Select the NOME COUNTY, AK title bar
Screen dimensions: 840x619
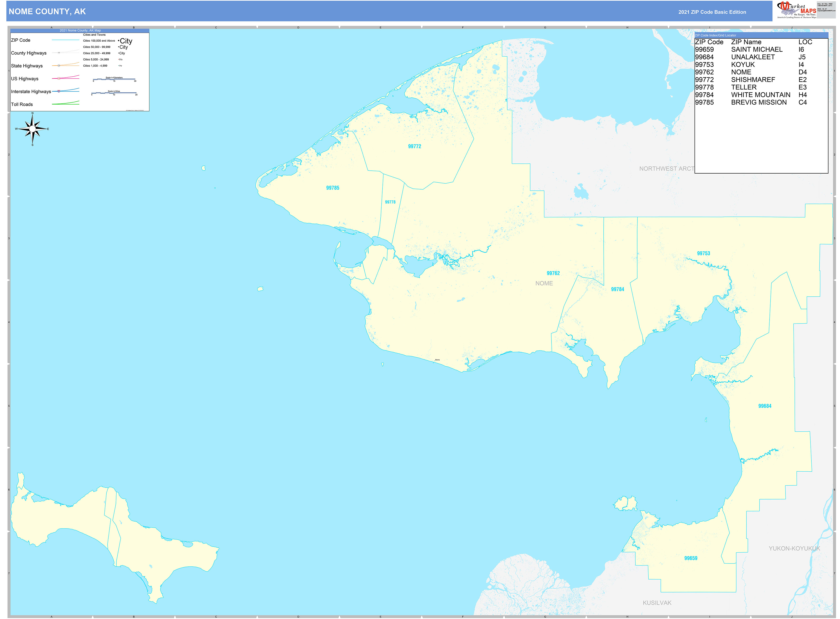point(47,12)
